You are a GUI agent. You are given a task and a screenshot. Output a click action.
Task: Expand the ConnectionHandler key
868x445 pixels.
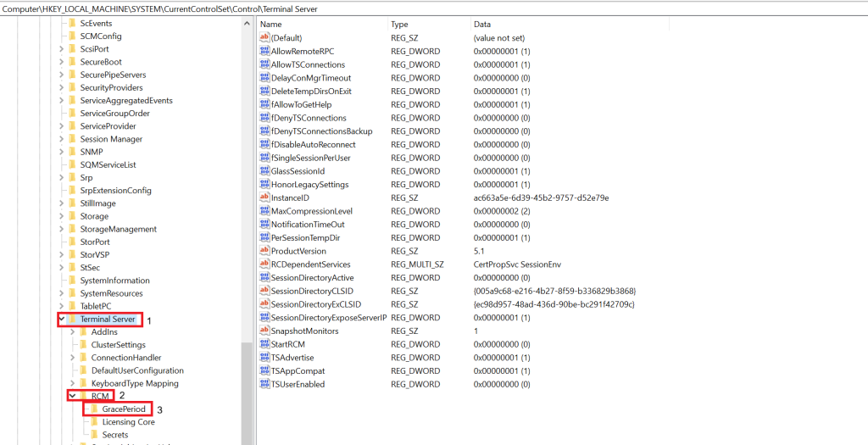click(73, 358)
